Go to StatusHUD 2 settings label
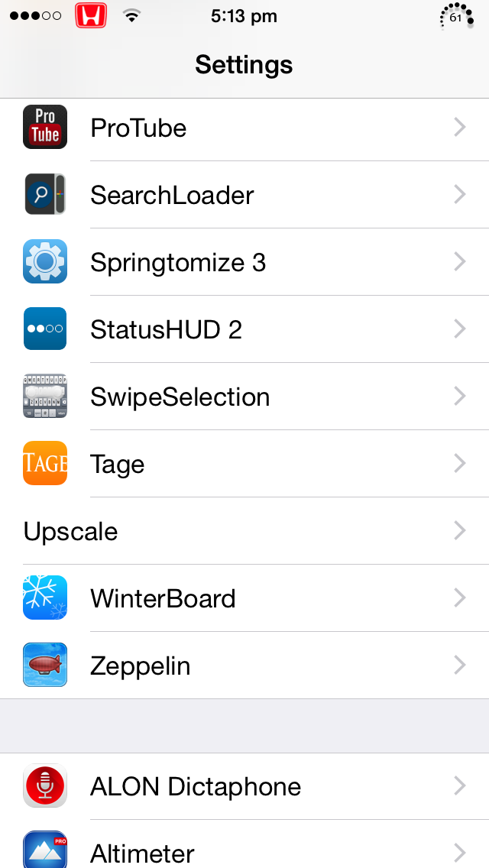 pyautogui.click(x=166, y=329)
